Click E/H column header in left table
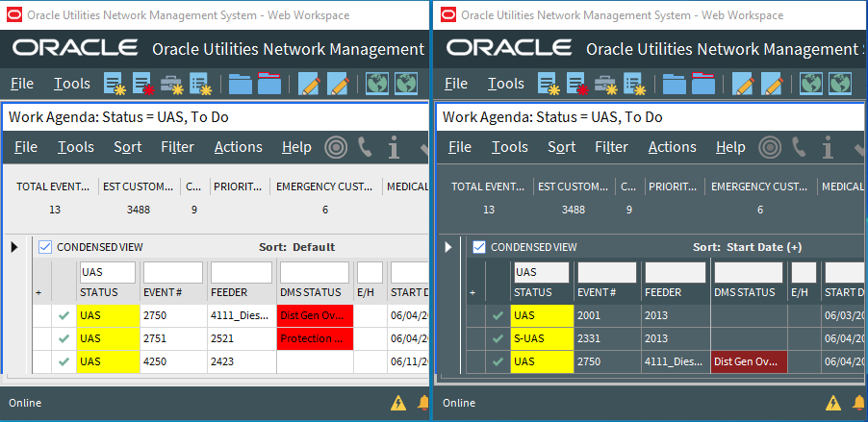The width and height of the screenshot is (868, 422). [x=366, y=292]
